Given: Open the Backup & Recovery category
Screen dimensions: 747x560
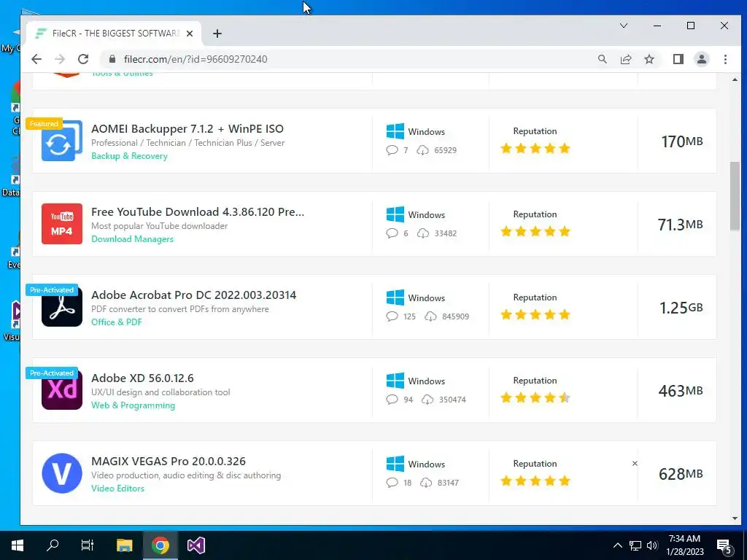Looking at the screenshot, I should point(129,156).
